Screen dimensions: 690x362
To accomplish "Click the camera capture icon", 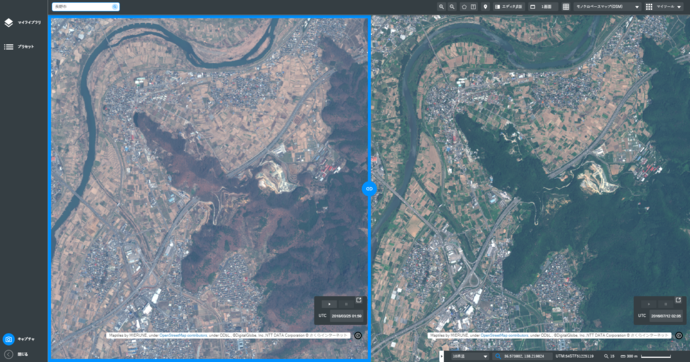I will pos(8,339).
